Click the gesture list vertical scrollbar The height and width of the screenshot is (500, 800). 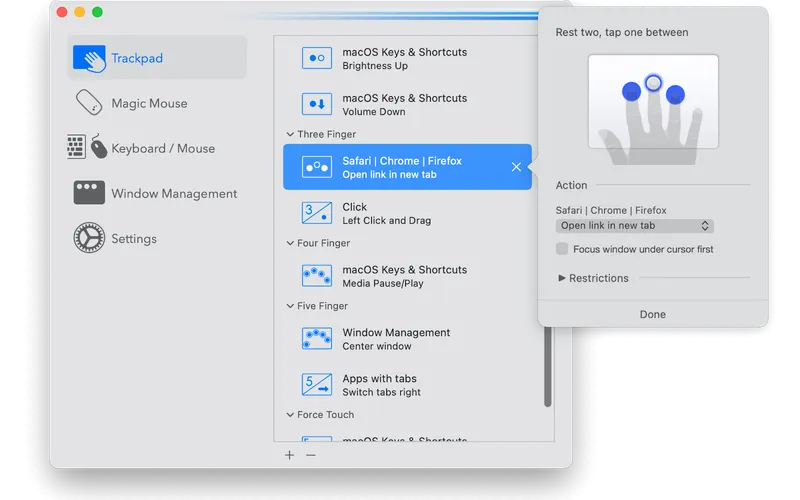point(547,366)
